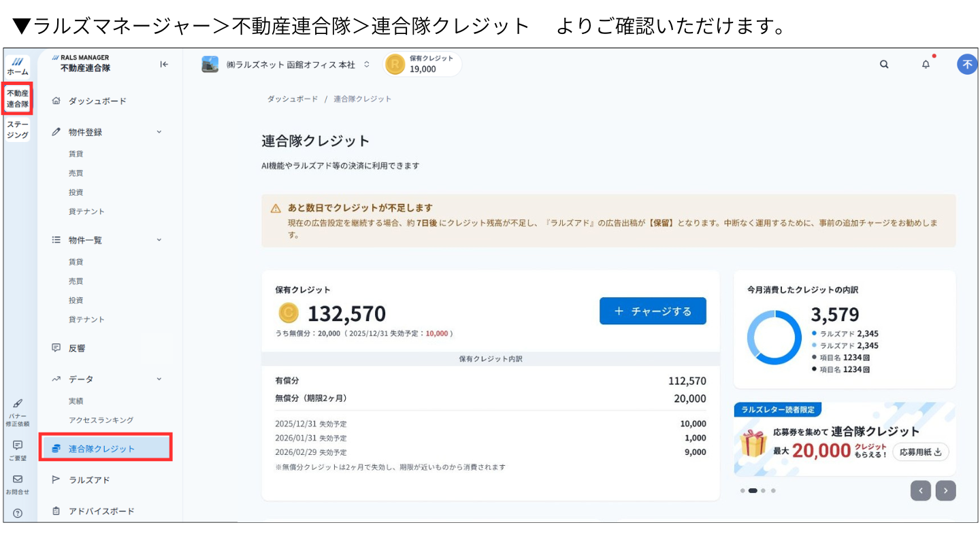Viewport: 980px width, 544px height.
Task: Open アクセスランキング under データ
Action: (x=101, y=420)
